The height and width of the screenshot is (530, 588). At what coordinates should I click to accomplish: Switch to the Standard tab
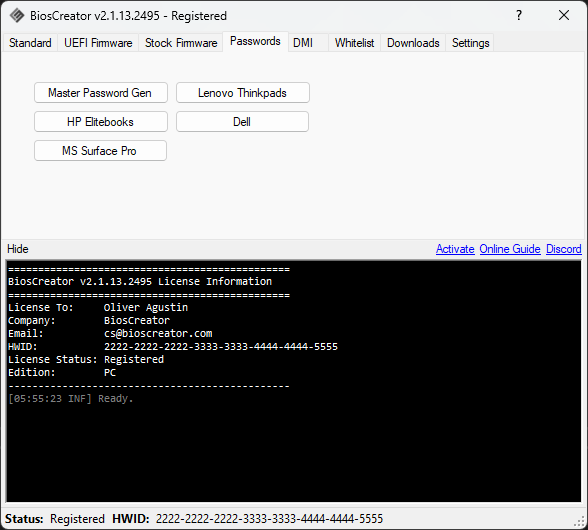click(30, 43)
